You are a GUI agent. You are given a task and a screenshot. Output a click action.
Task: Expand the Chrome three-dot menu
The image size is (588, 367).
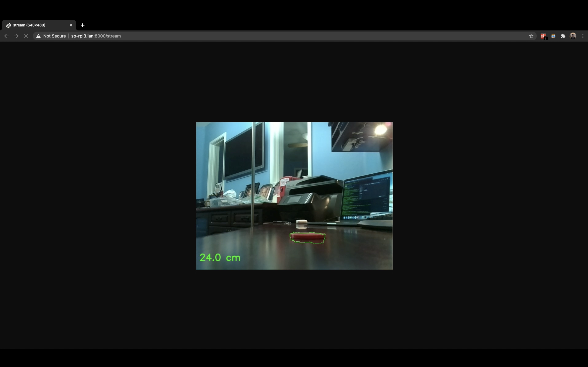tap(583, 36)
